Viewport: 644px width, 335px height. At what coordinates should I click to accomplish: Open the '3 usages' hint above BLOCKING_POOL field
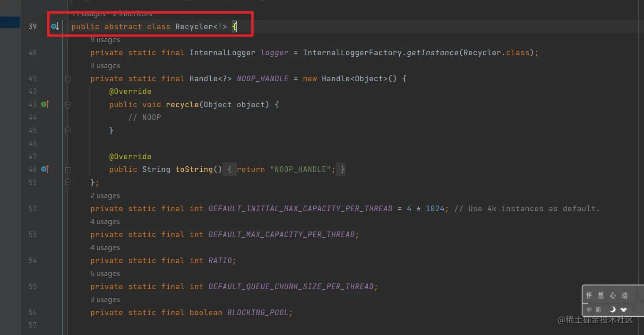[105, 300]
